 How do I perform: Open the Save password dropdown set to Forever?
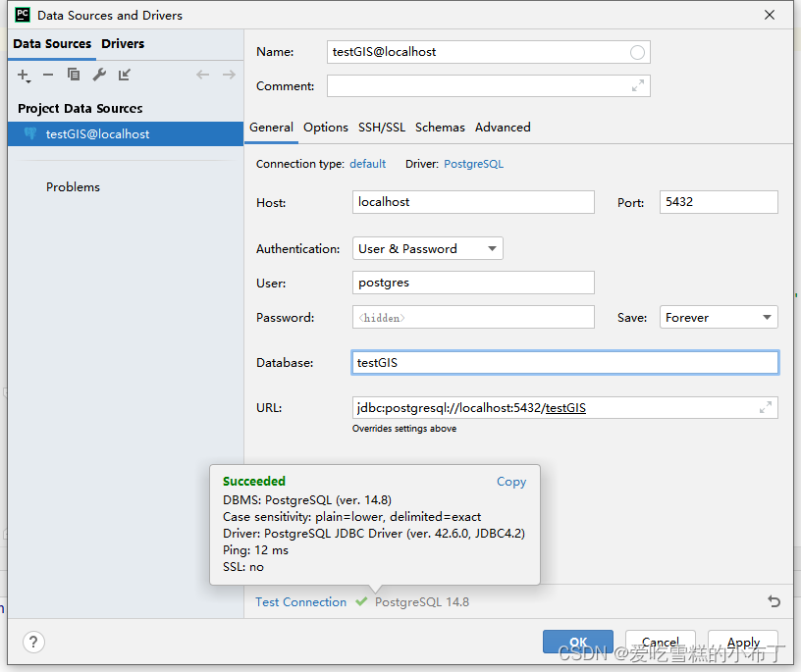click(719, 317)
